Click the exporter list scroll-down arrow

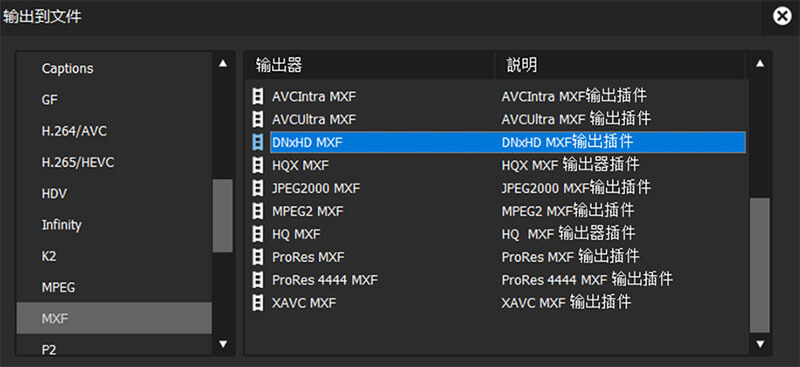point(760,344)
